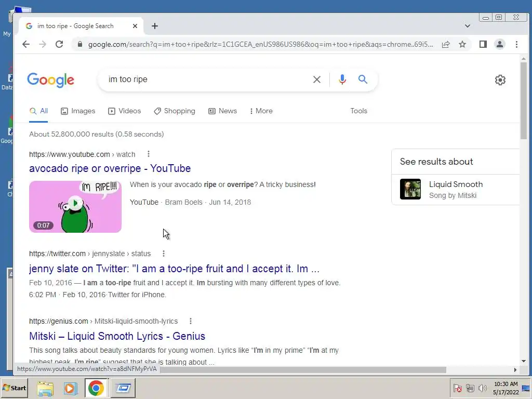Open Mitski Liquid Smooth Lyrics Genius link
The width and height of the screenshot is (532, 399).
tap(117, 336)
